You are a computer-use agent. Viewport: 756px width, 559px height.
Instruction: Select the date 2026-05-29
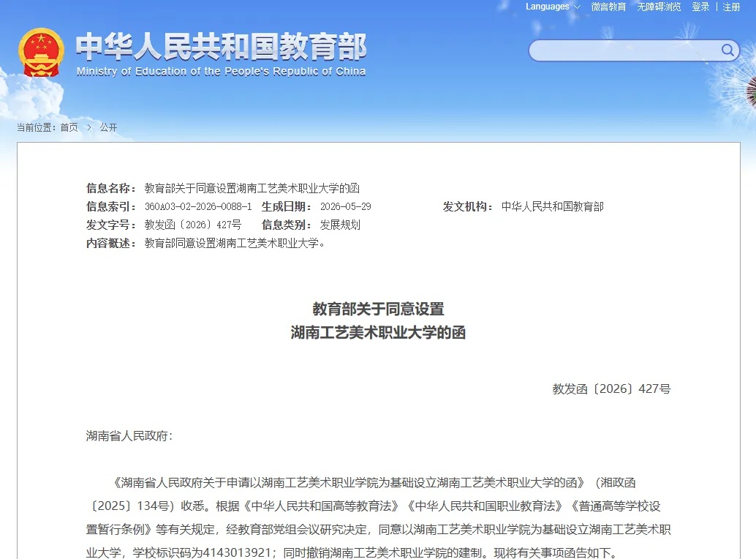(x=346, y=206)
